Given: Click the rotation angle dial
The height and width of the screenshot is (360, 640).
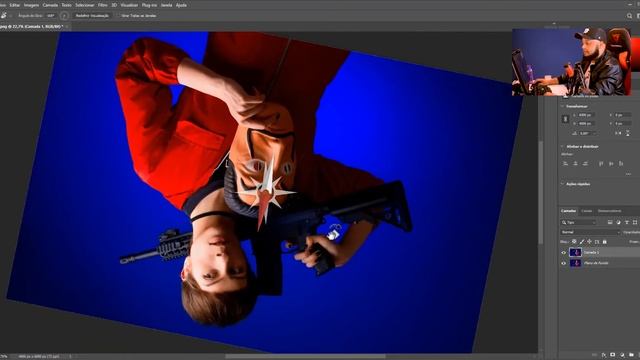Looking at the screenshot, I should click(64, 16).
